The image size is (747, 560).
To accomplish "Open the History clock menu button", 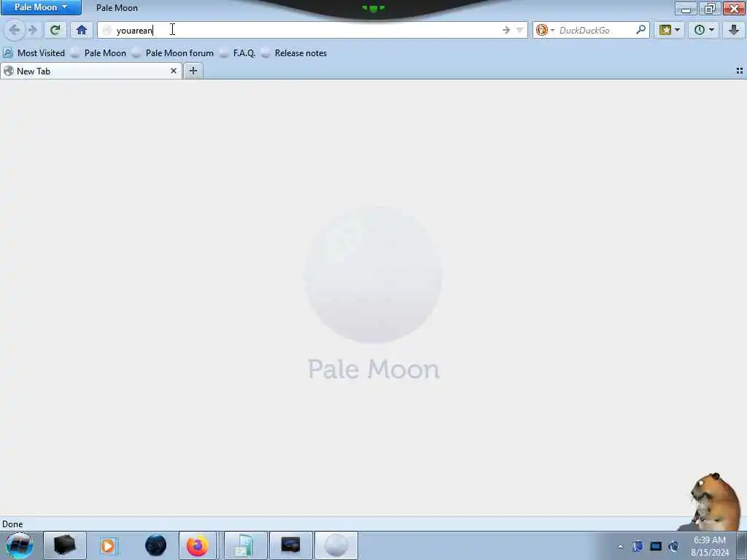I will tap(704, 30).
